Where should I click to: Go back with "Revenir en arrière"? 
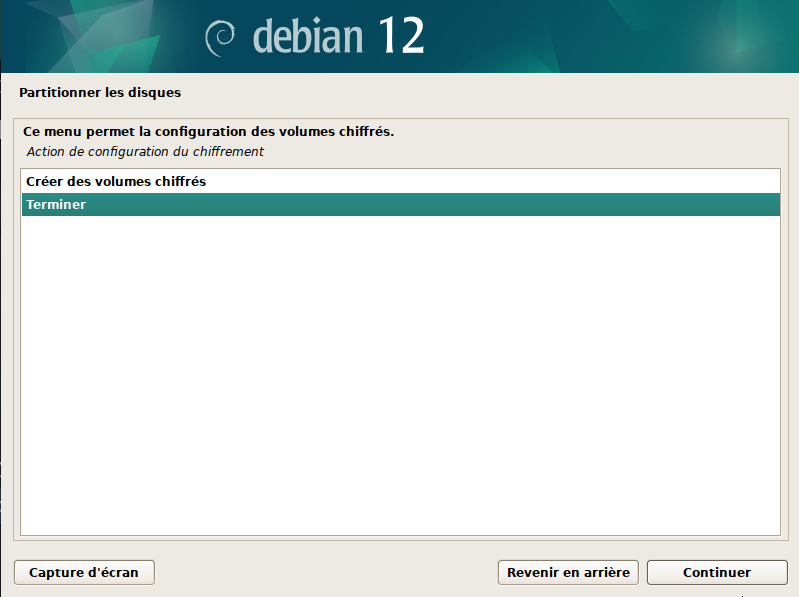(x=568, y=573)
